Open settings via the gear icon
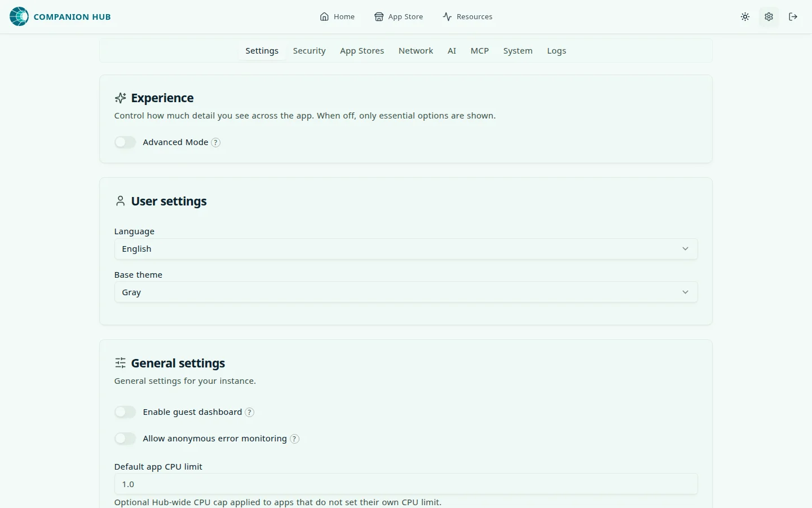812x508 pixels. [769, 17]
